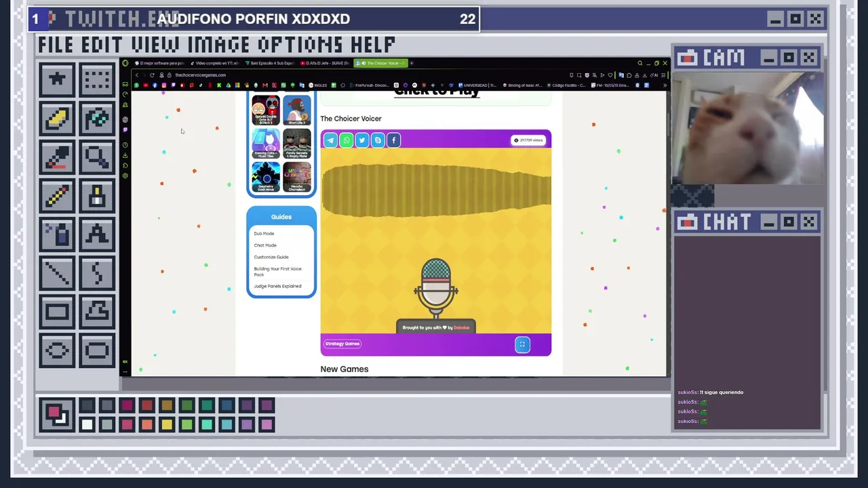Open the Edit menu
Screen dimensions: 868x488
pyautogui.click(x=104, y=45)
